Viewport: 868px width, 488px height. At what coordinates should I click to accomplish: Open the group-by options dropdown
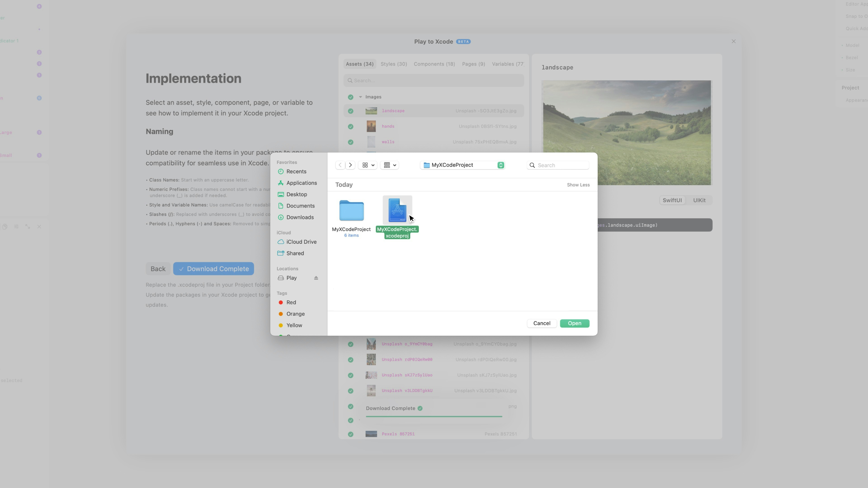(x=389, y=165)
